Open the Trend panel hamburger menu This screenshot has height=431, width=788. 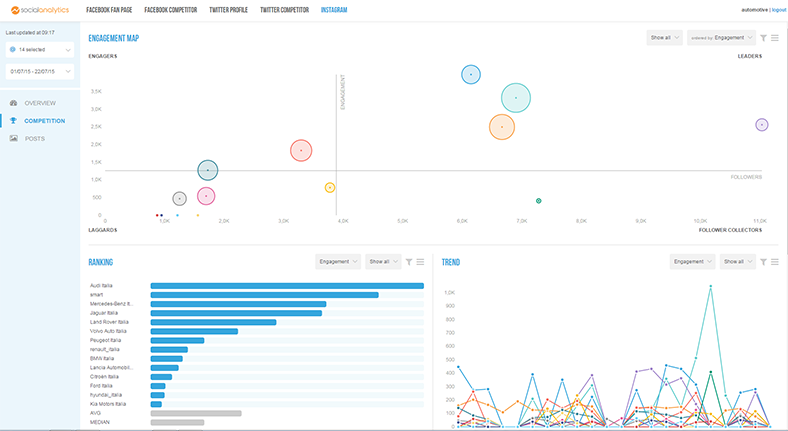coord(775,262)
